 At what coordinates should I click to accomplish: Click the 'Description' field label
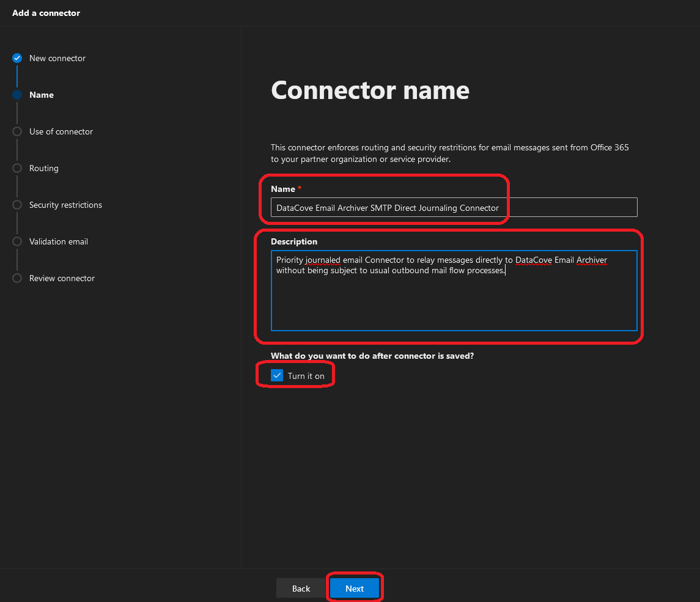[x=293, y=241]
